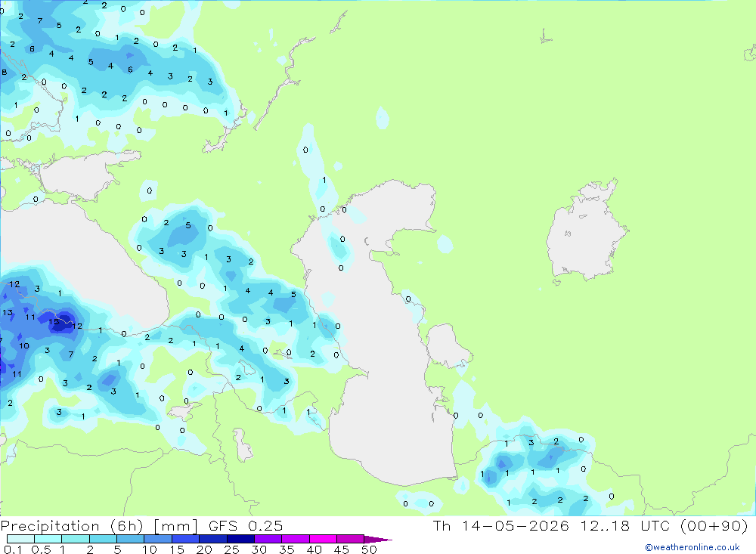
Task: Select the 35–40 mm legend color swatch
Action: tap(296, 539)
